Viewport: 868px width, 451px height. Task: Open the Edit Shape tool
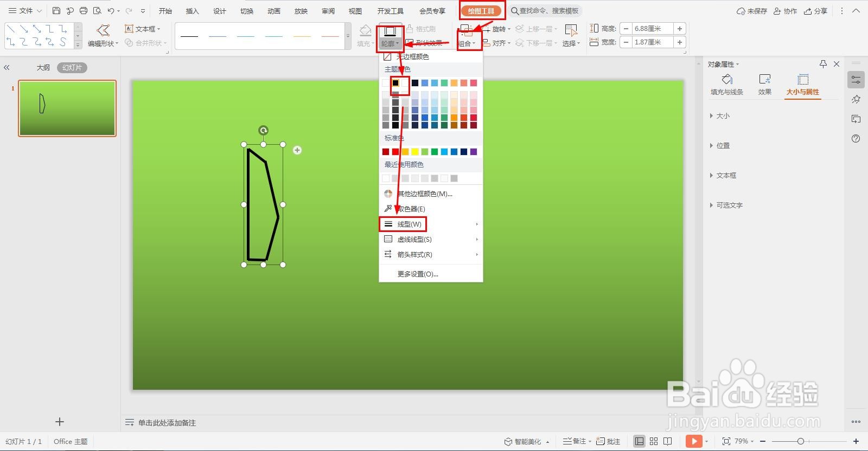point(103,36)
